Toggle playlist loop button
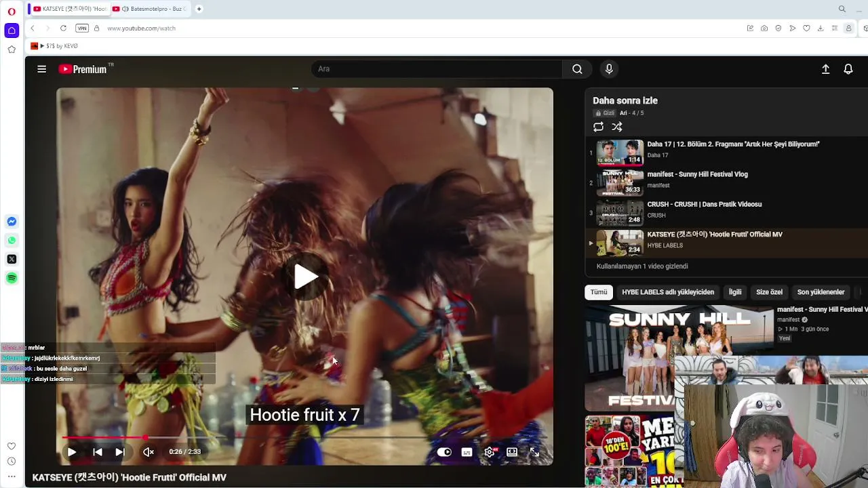The width and height of the screenshot is (868, 488). pyautogui.click(x=598, y=127)
